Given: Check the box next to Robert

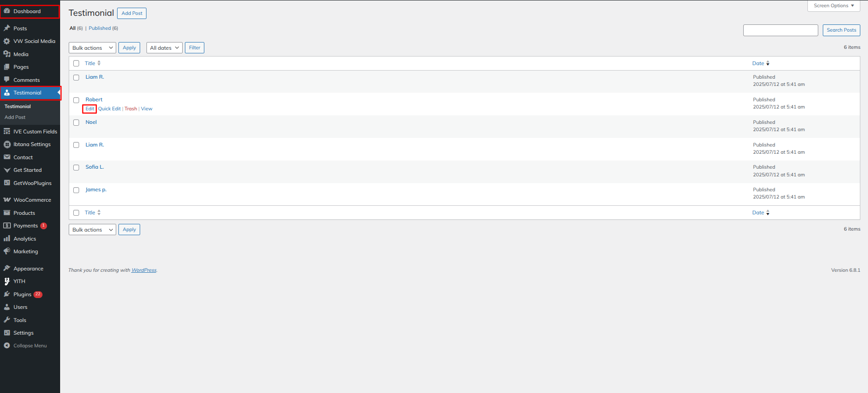Looking at the screenshot, I should click(76, 100).
